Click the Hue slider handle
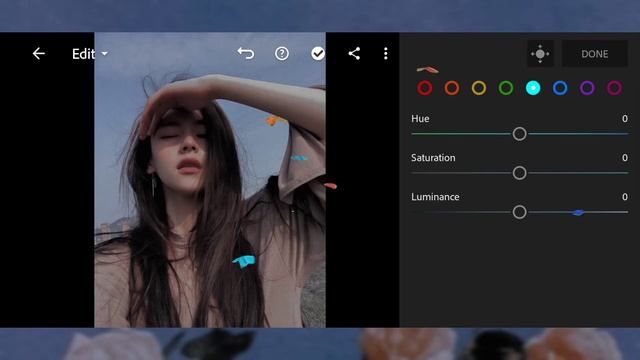Screen dimensions: 640x360 (520, 134)
